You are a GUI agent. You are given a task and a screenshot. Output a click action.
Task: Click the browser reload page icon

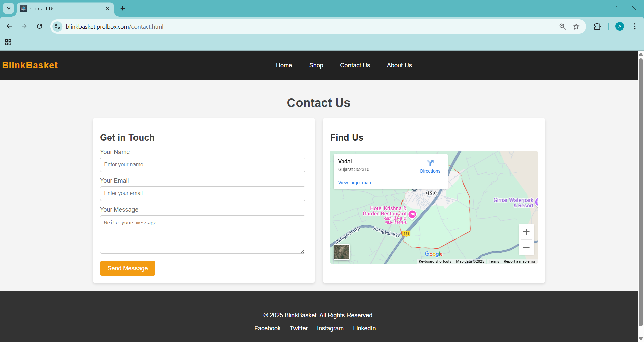40,26
